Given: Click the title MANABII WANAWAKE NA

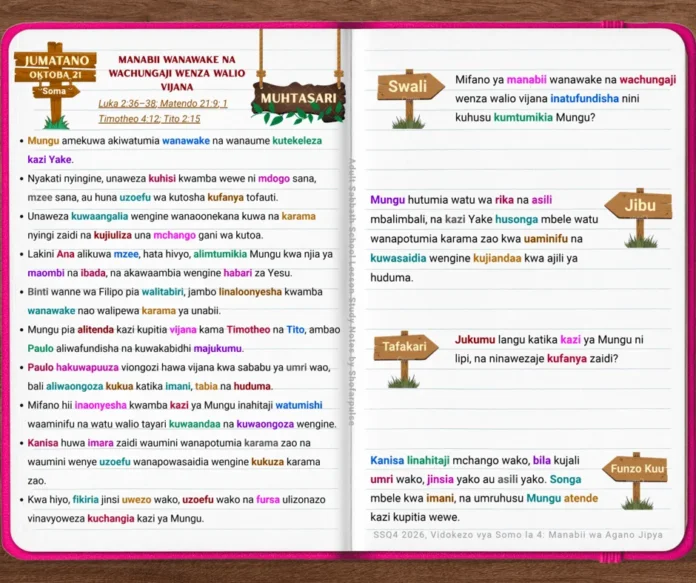Looking at the screenshot, I should coord(177,59).
